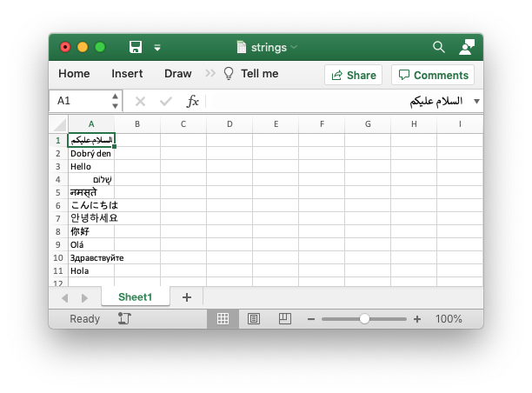Open the Draw ribbon tab
The width and height of the screenshot is (532, 393).
point(177,74)
